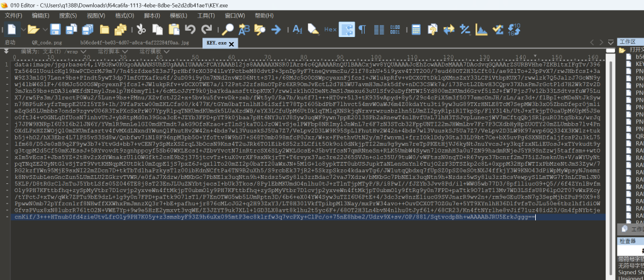The width and height of the screenshot is (644, 280).
Task: Close the KEY.exe tab
Action: click(231, 43)
